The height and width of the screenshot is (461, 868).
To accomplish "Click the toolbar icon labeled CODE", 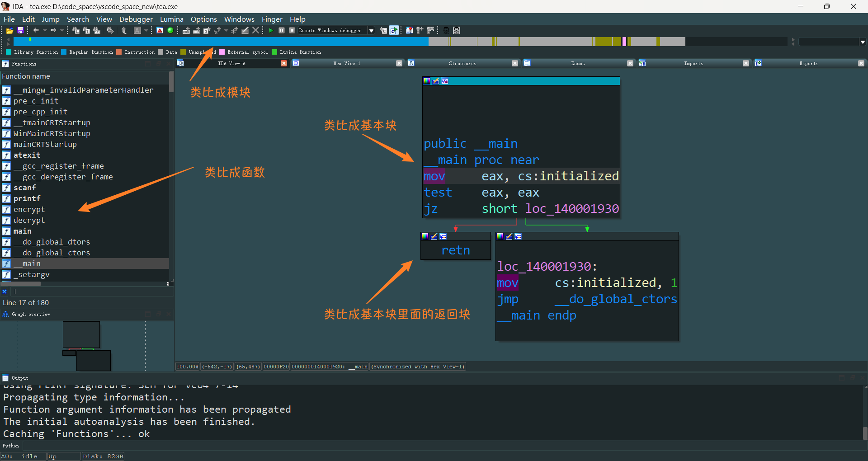I will [x=186, y=30].
